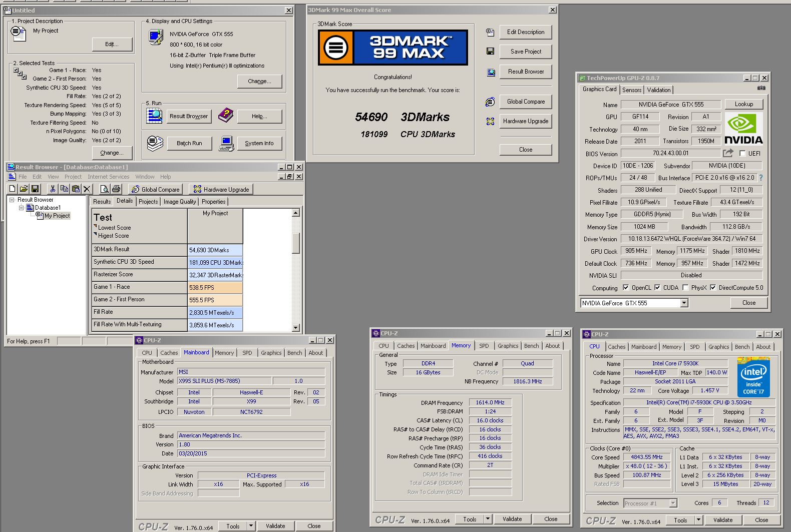791x532 pixels.
Task: Click Print preview icon in Result Browser toolbar
Action: 105,189
